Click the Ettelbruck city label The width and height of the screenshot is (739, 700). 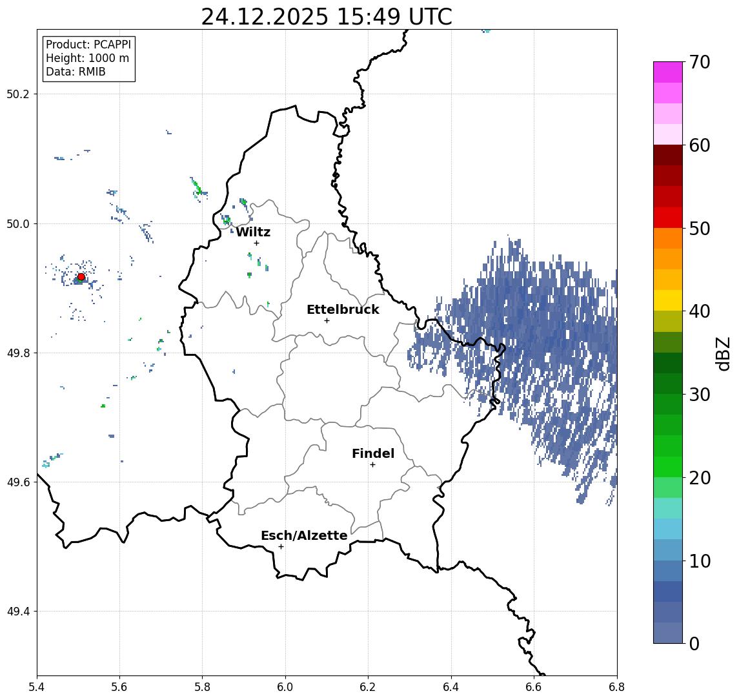(x=343, y=309)
